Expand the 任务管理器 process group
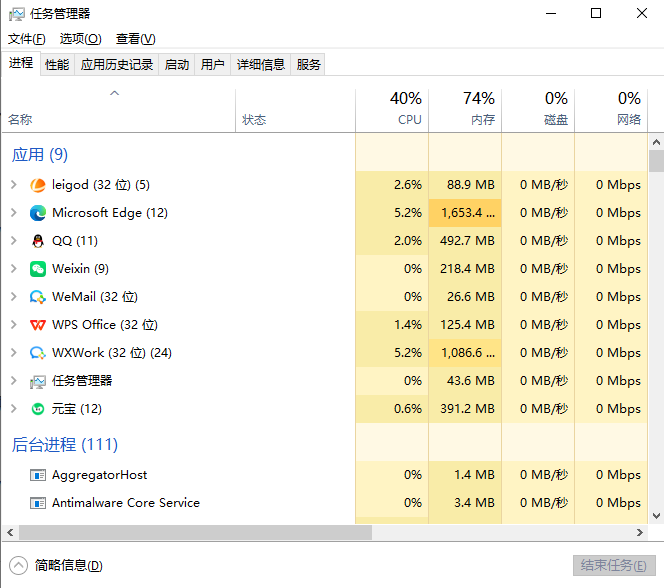The image size is (664, 588). (14, 381)
